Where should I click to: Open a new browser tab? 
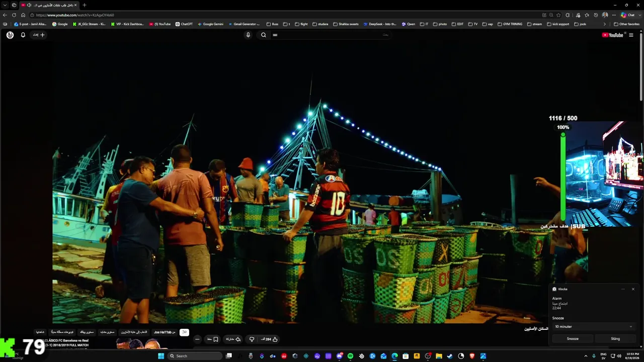coord(84,5)
